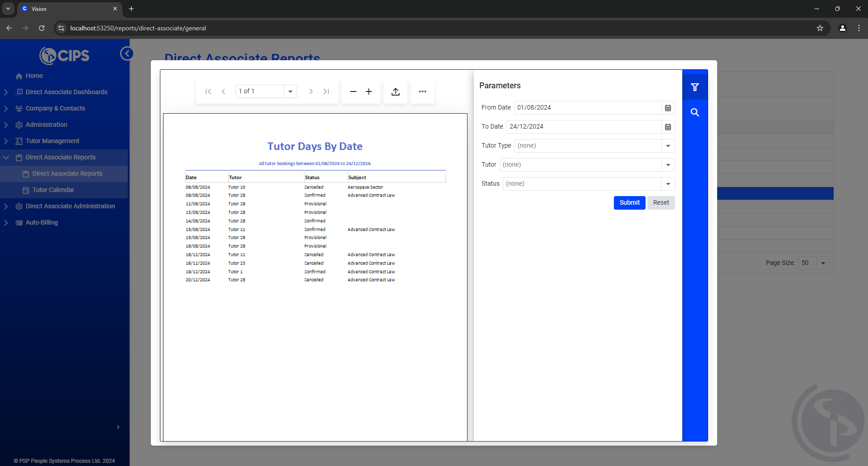Click 'Tutor 23' in the report

click(x=236, y=263)
